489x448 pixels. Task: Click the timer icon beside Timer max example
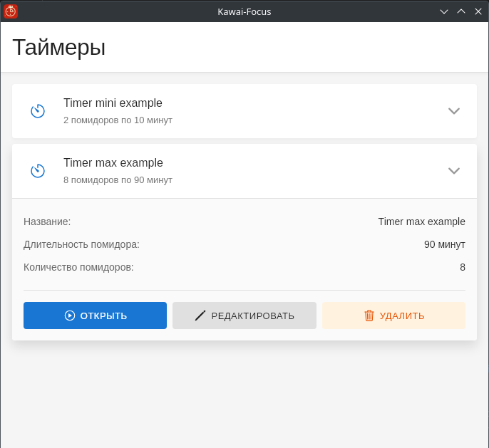(x=38, y=171)
